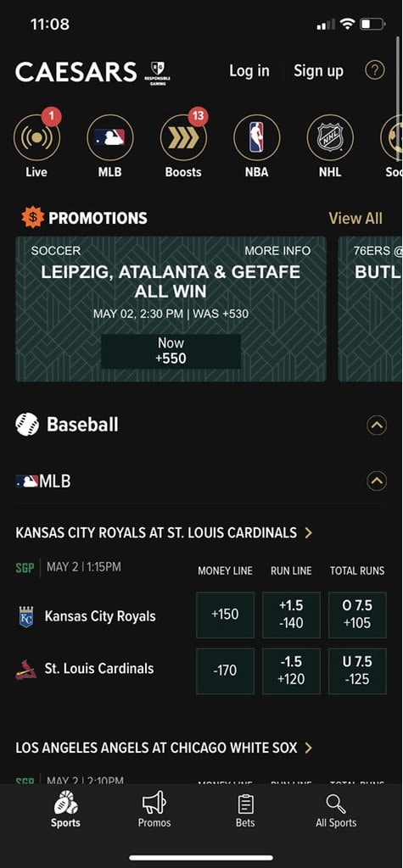Open the help question mark icon
The width and height of the screenshot is (403, 868).
[x=375, y=70]
